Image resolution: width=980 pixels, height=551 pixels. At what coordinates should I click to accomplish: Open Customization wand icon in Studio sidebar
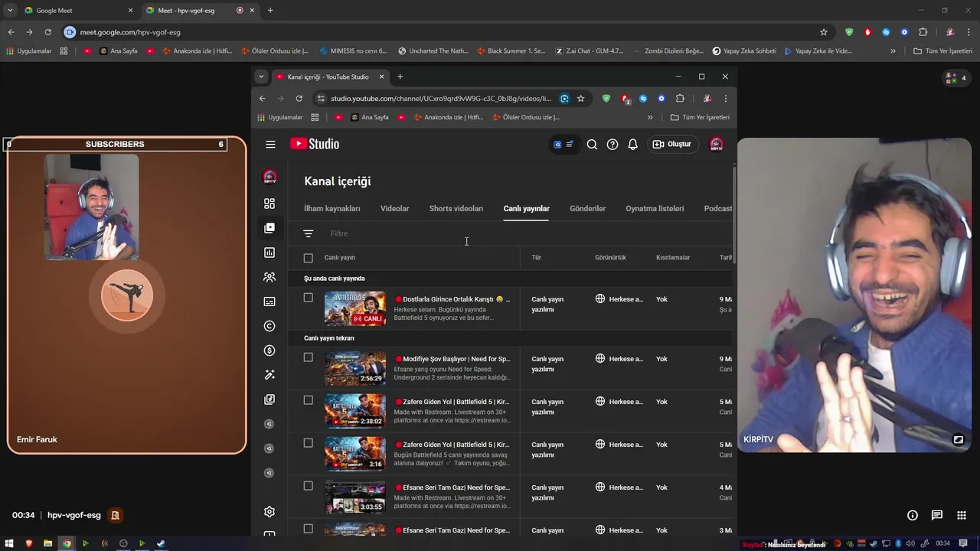coord(269,375)
